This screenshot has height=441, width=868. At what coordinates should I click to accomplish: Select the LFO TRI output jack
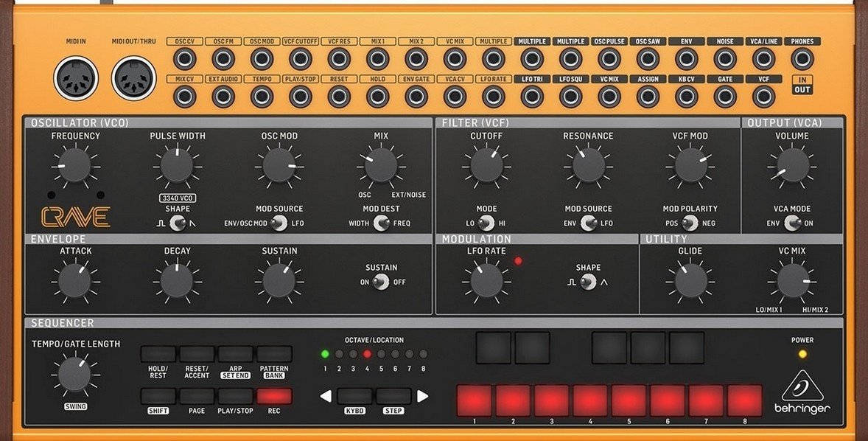(532, 97)
